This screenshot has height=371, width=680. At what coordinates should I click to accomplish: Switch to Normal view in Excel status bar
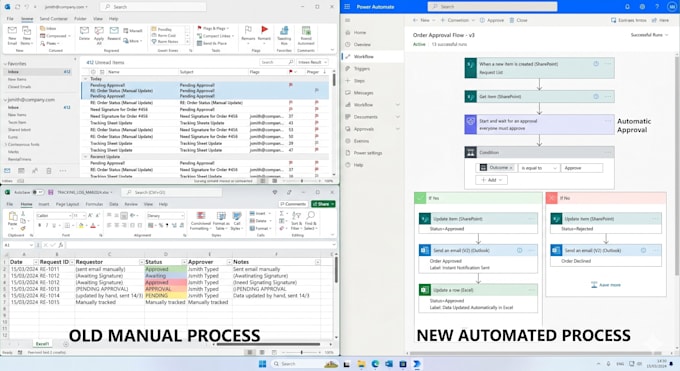point(250,352)
